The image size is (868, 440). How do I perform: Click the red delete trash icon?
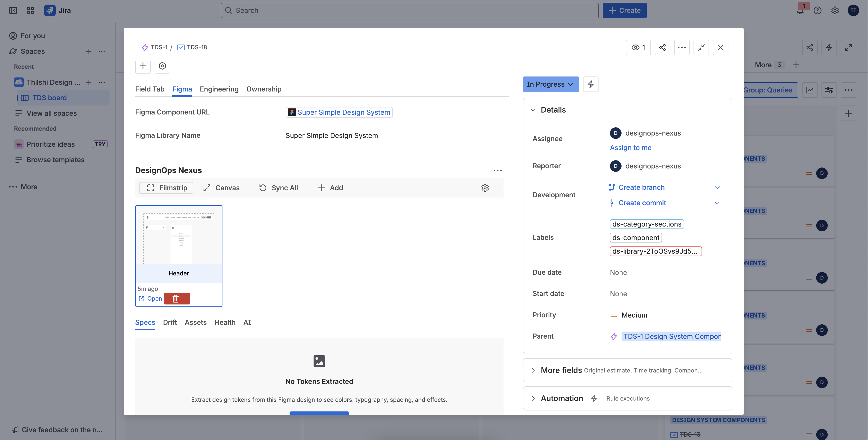(177, 299)
